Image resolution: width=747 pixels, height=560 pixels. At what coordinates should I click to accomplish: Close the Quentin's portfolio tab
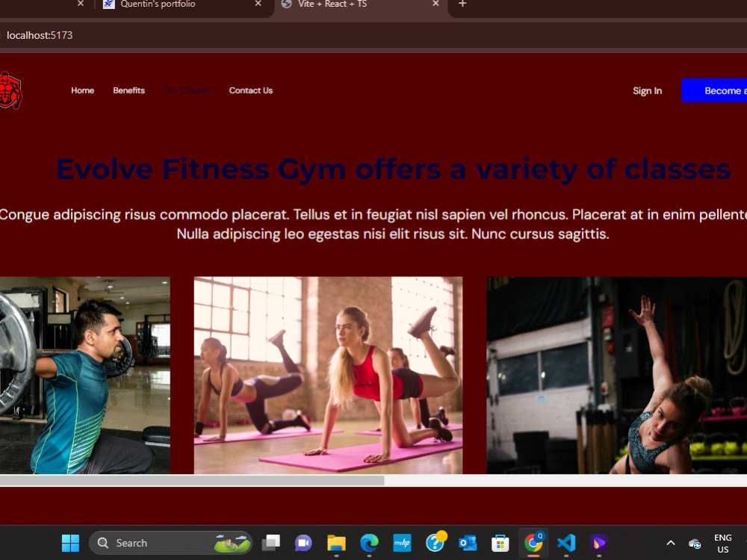[258, 4]
